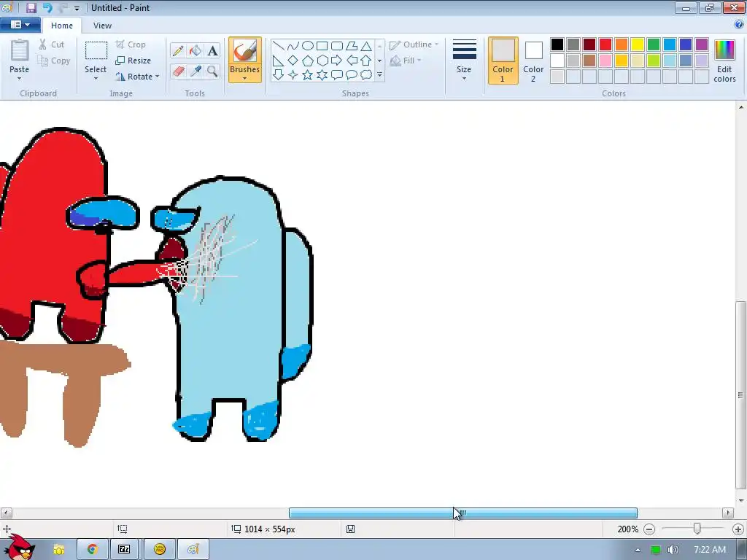Open Paint Help question mark
The width and height of the screenshot is (747, 560).
coord(740,25)
